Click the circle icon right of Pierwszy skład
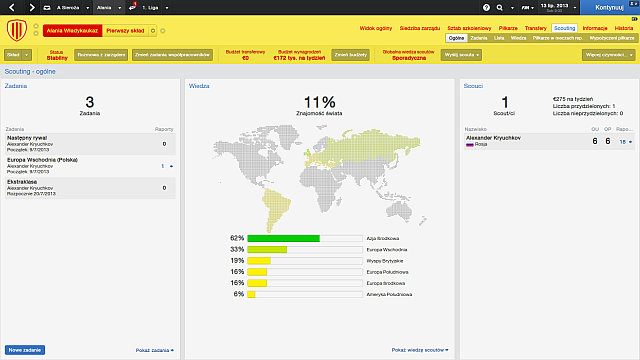 pos(163,31)
